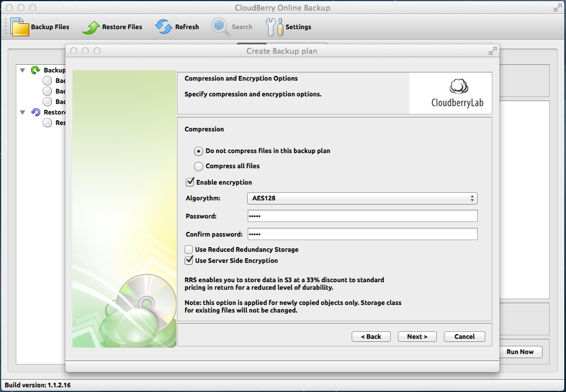
Task: Click the Restore Files toolbar label
Action: [122, 27]
